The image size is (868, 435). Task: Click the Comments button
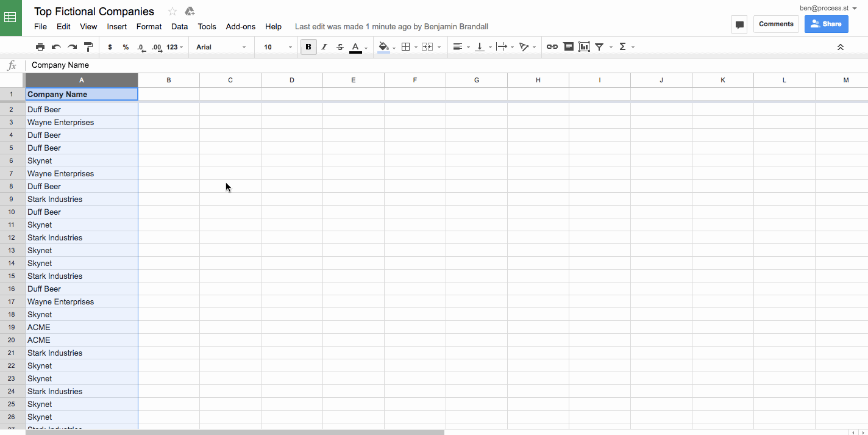coord(776,24)
